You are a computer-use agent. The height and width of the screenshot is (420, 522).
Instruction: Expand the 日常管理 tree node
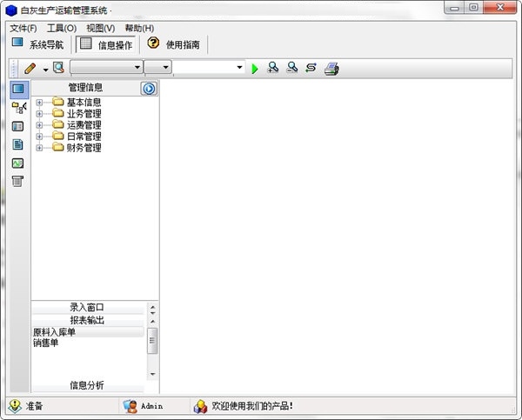tap(39, 137)
